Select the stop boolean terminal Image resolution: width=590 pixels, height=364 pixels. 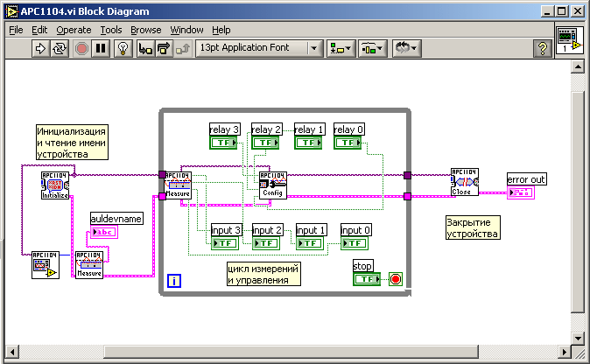[368, 279]
